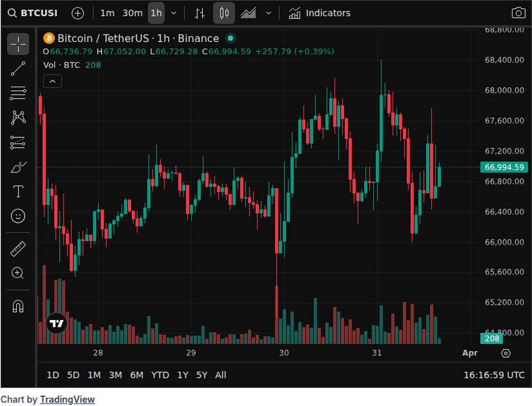The image size is (532, 406).
Task: Activate the zoom in tool
Action: pos(18,273)
